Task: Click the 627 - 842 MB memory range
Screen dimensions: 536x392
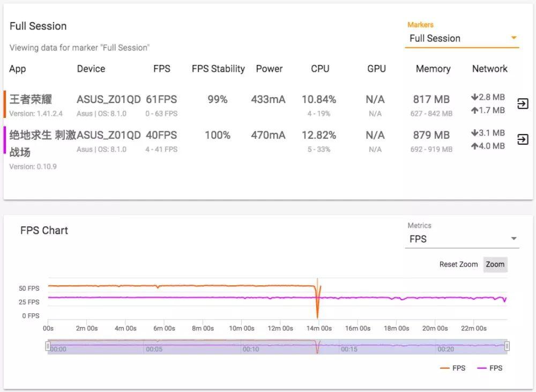Action: click(431, 114)
